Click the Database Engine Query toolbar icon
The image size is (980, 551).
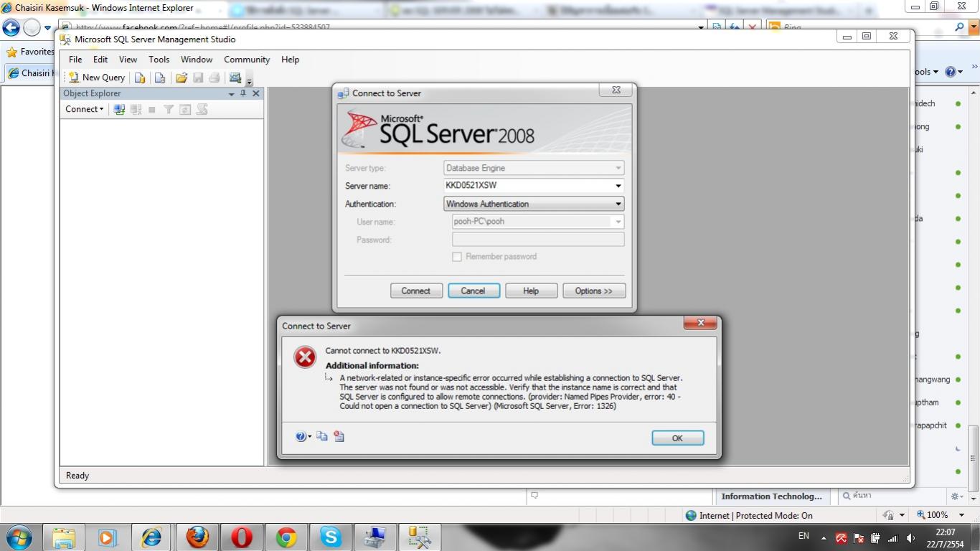tap(140, 77)
